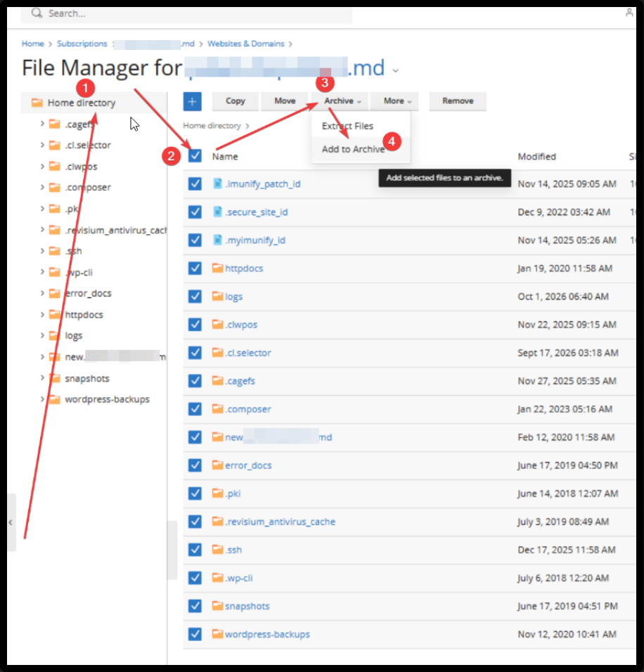Viewport: 644px width, 672px height.
Task: Collapse the sidebar with left arrow handle
Action: pyautogui.click(x=11, y=522)
